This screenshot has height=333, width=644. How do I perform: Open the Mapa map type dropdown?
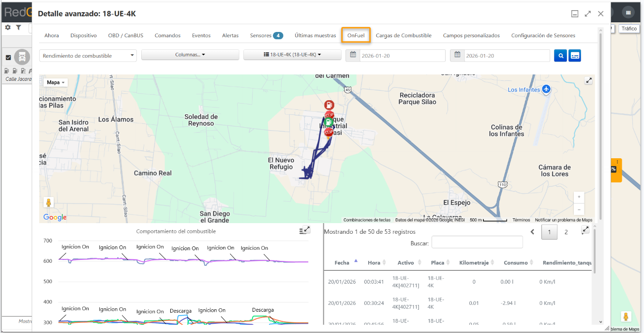coord(56,82)
